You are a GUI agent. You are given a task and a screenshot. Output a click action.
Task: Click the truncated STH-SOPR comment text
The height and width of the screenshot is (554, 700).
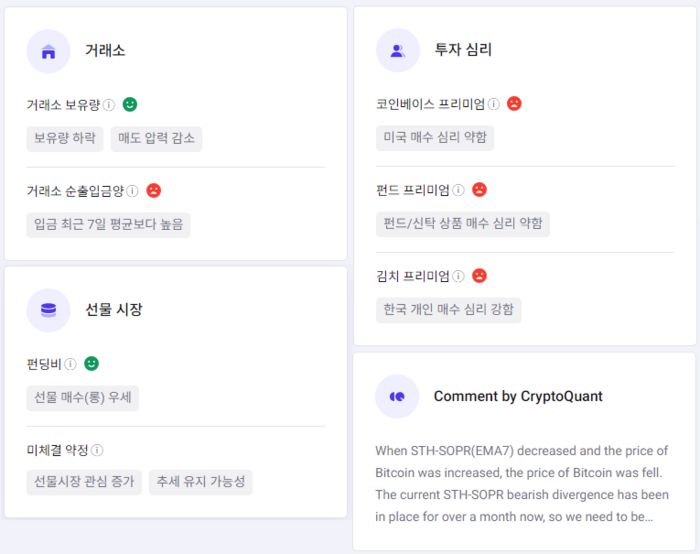point(522,484)
